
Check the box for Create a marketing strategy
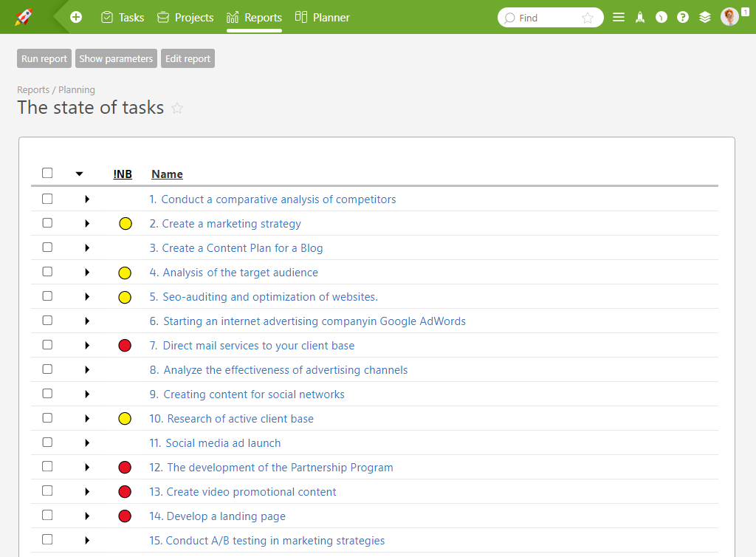pos(47,223)
